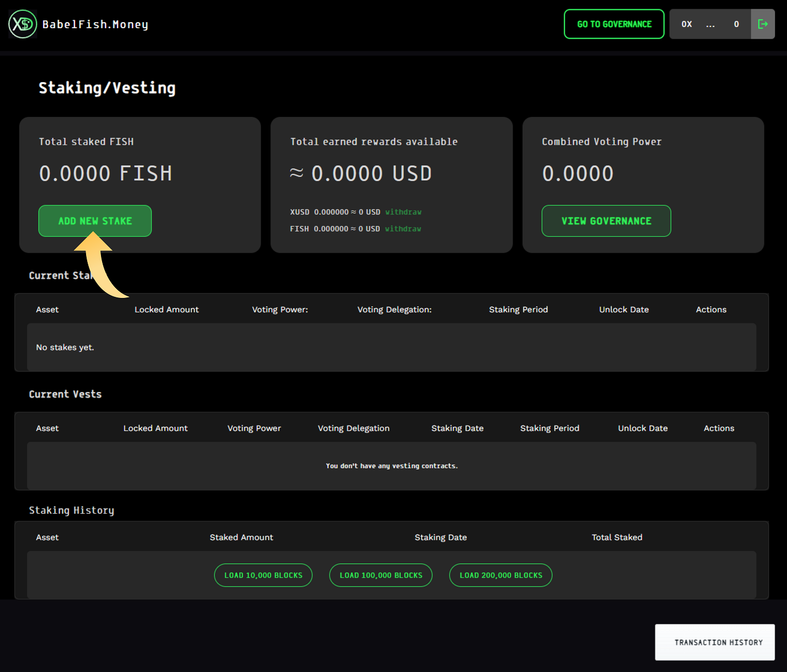The width and height of the screenshot is (787, 672).
Task: Load 200,000 blocks of staking history
Action: [x=501, y=575]
